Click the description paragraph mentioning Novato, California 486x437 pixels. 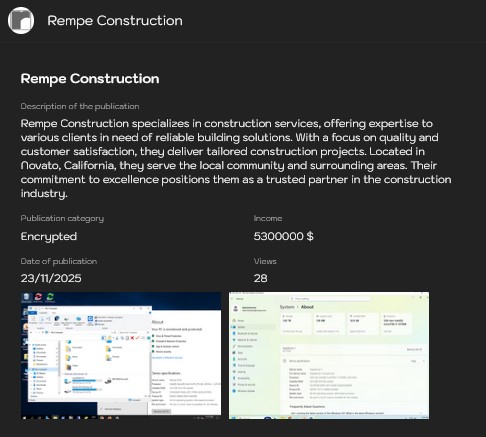pyautogui.click(x=236, y=158)
